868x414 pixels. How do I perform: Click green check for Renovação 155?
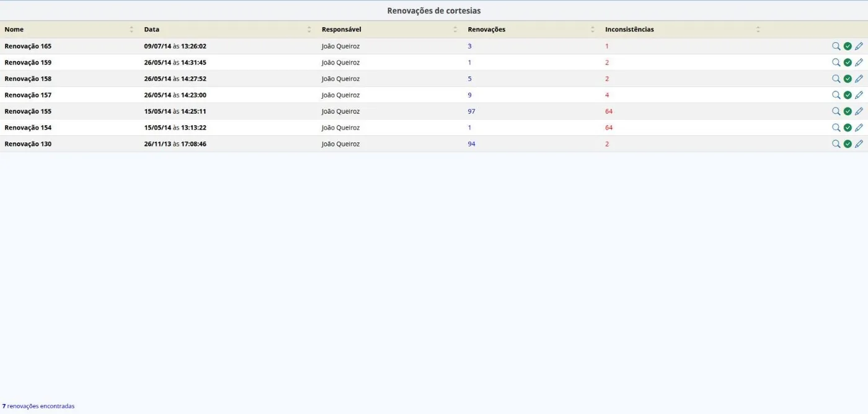(848, 111)
